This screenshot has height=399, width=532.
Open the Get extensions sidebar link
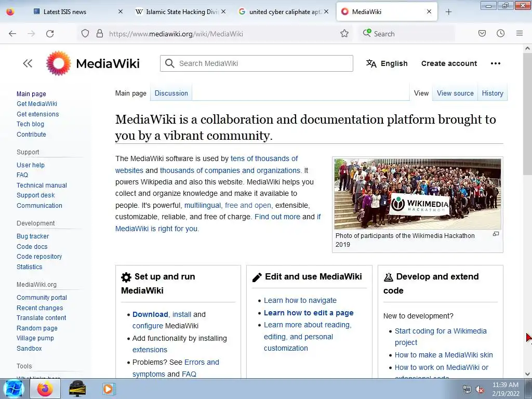coord(37,114)
